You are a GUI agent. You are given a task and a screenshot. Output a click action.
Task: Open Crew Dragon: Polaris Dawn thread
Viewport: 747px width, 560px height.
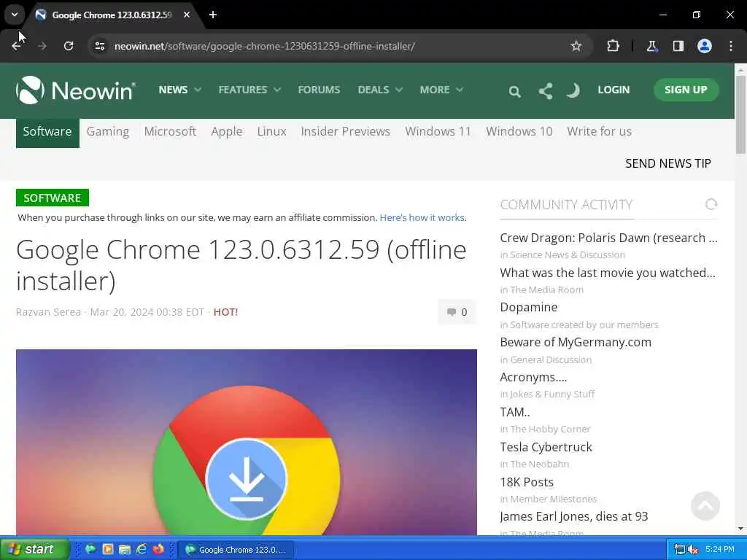click(608, 238)
